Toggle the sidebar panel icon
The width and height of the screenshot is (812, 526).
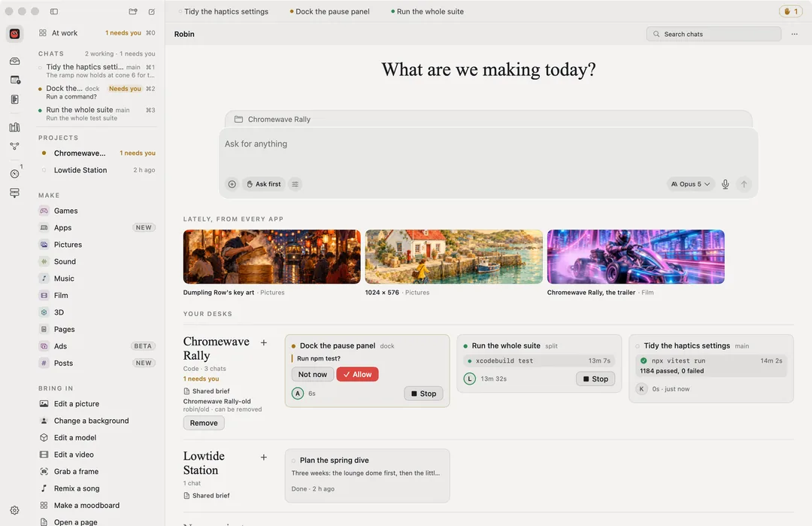click(54, 11)
